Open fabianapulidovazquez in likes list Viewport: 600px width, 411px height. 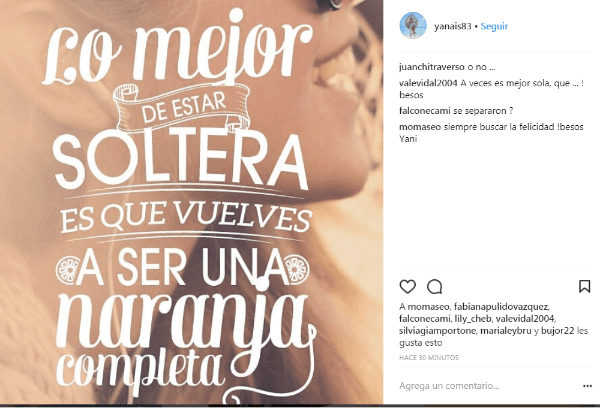[501, 307]
